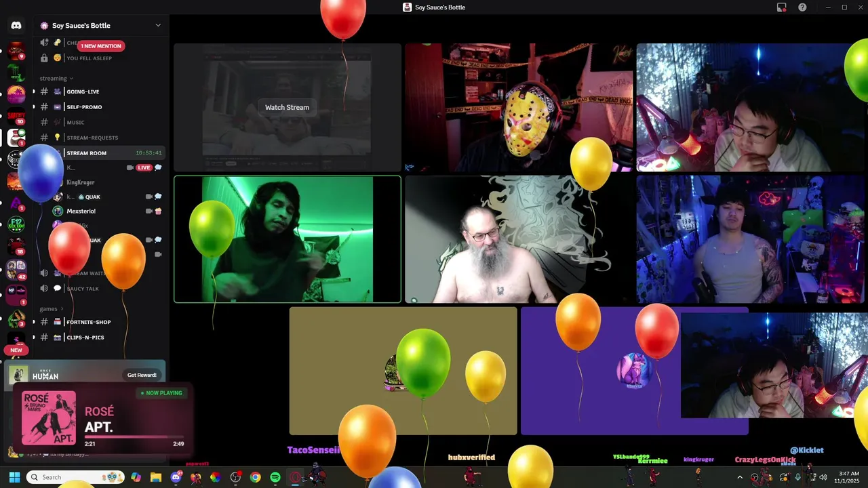Open Discord help icon in title bar
Image resolution: width=868 pixels, height=488 pixels.
[x=803, y=7]
